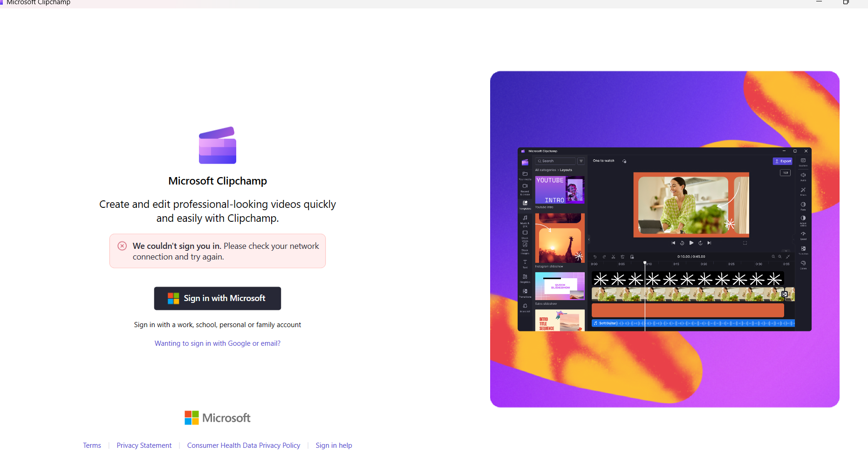
Task: Open the Music & SFX panel
Action: coord(525,218)
